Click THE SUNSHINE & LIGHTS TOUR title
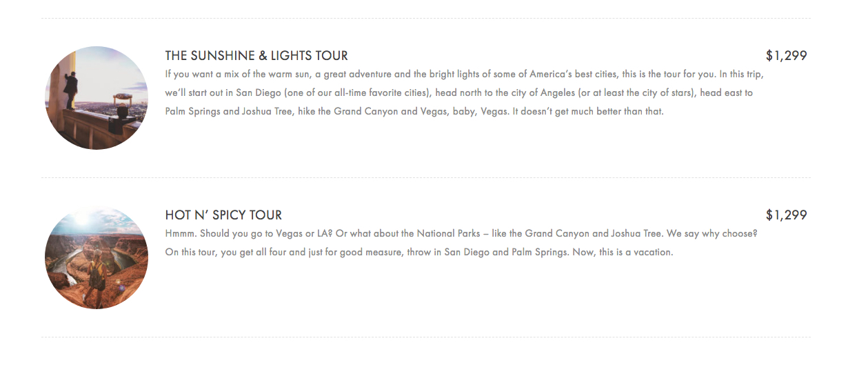Image resolution: width=868 pixels, height=383 pixels. tap(256, 56)
